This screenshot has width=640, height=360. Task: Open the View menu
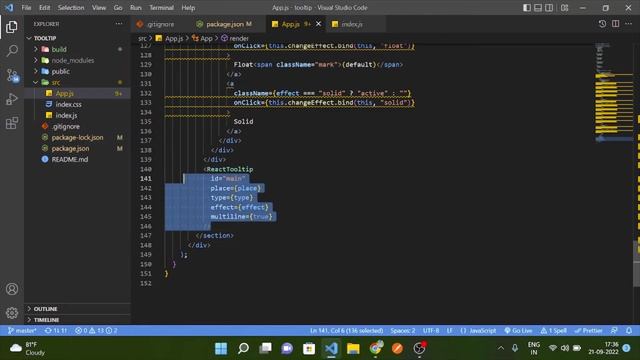coord(99,7)
